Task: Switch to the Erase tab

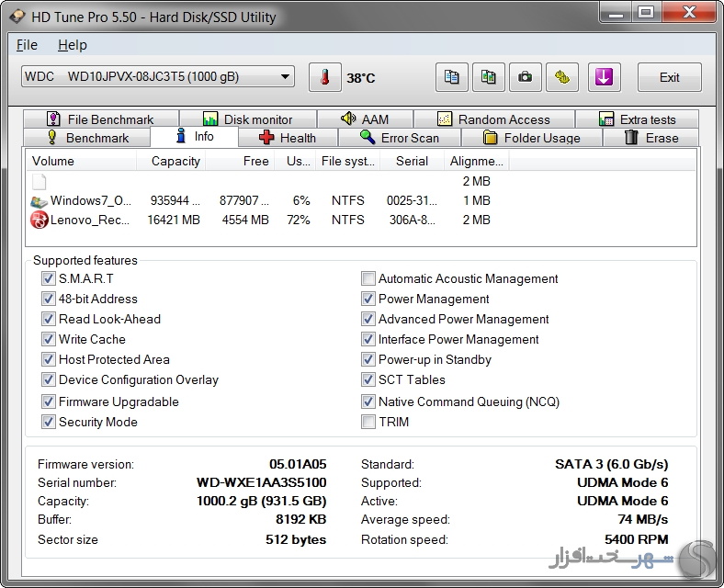Action: [651, 138]
